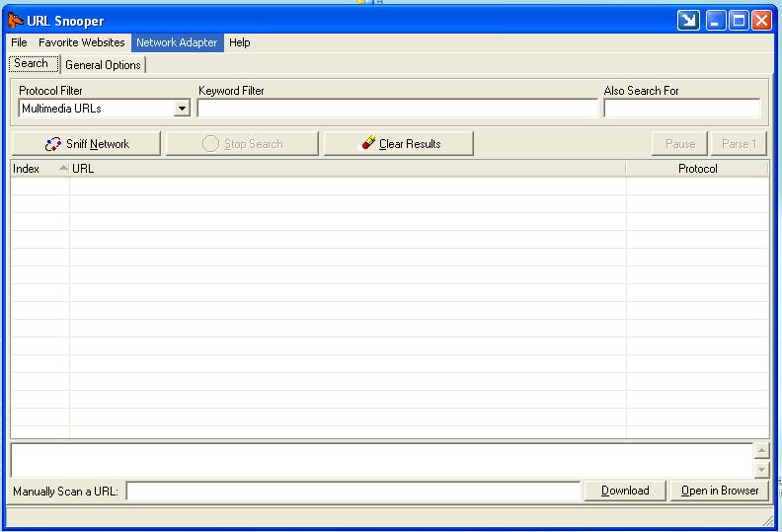Open the Favorite Websites menu

point(82,42)
